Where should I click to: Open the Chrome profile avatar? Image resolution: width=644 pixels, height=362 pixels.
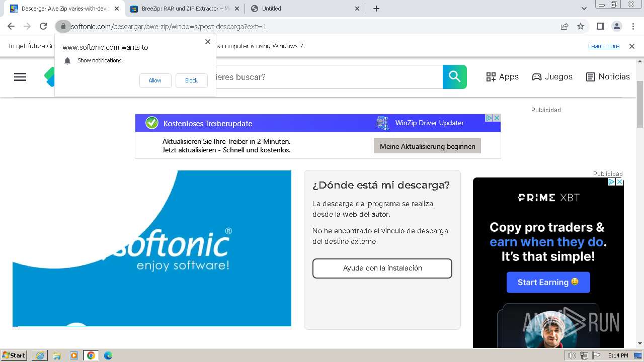pyautogui.click(x=616, y=26)
